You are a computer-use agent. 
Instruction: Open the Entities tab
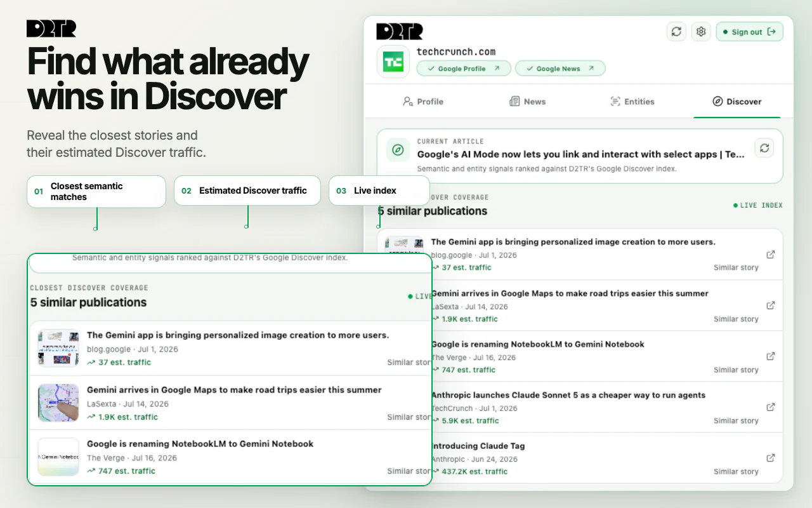[632, 102]
